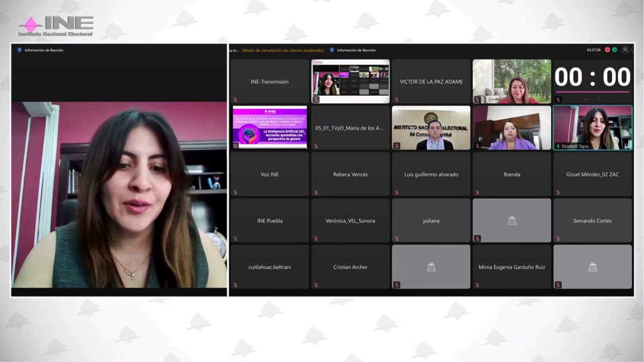Click the muted mic icon on Servando Cortes
The height and width of the screenshot is (362, 644).
click(558, 239)
